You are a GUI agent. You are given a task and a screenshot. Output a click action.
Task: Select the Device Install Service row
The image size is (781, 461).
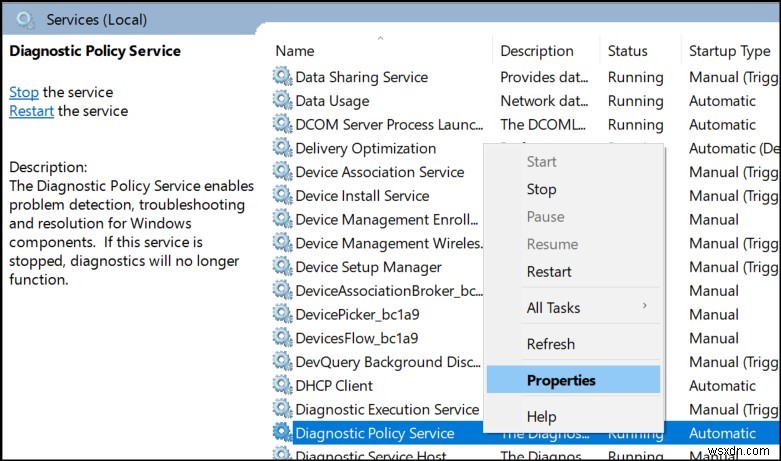coord(362,196)
